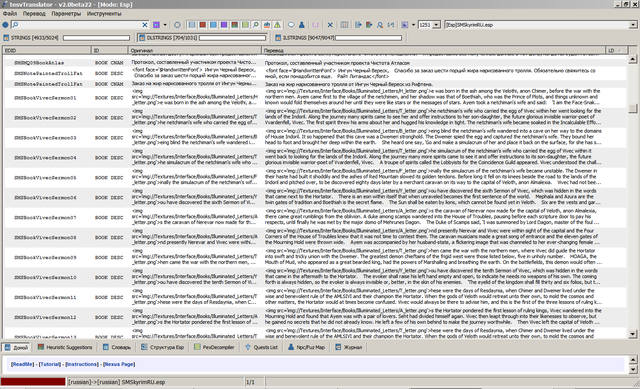Screen dimensions: 640x389
Task: Open dropdown arrow beside the codepage icon
Action: (x=413, y=25)
